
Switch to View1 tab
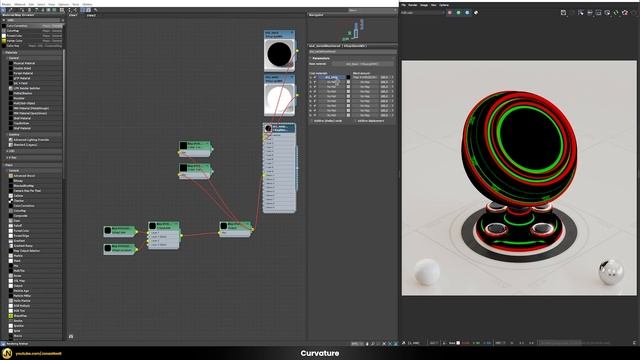tap(73, 15)
